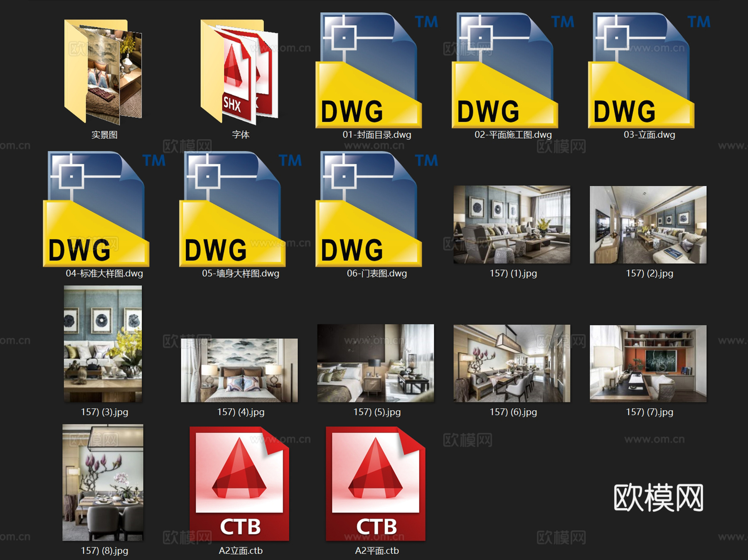Click the file name 157) (4).jpg
This screenshot has height=560, width=748.
(x=241, y=412)
